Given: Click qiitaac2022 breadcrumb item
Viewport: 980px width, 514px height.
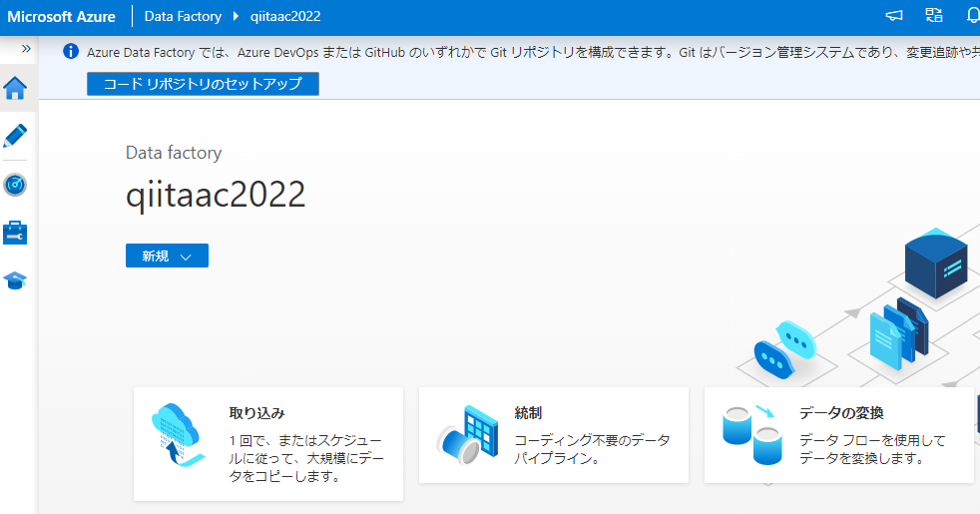Looking at the screenshot, I should coord(285,17).
